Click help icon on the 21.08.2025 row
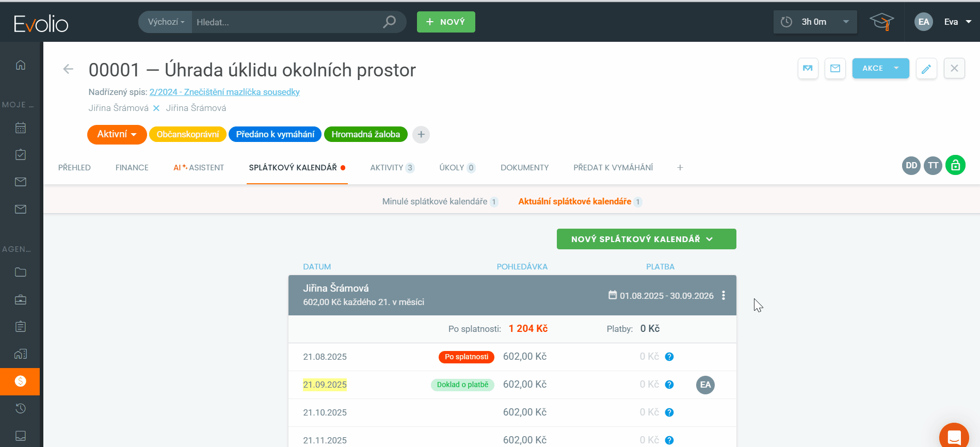This screenshot has height=447, width=980. [x=669, y=357]
